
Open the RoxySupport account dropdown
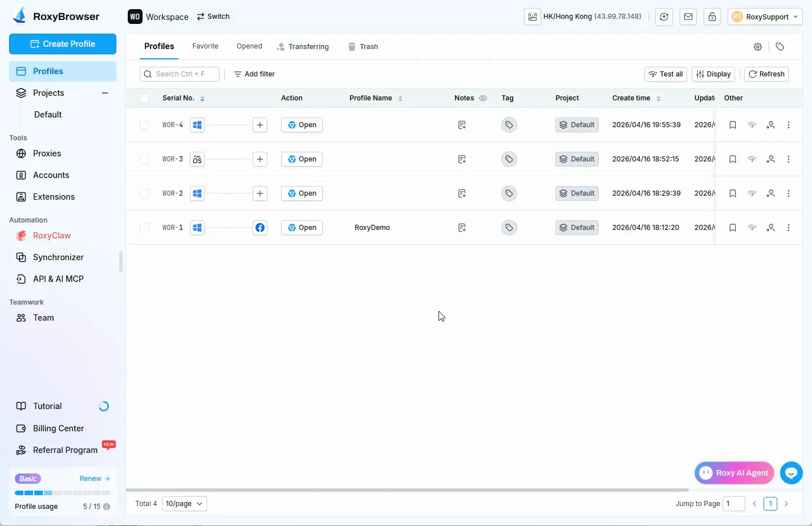click(x=765, y=17)
